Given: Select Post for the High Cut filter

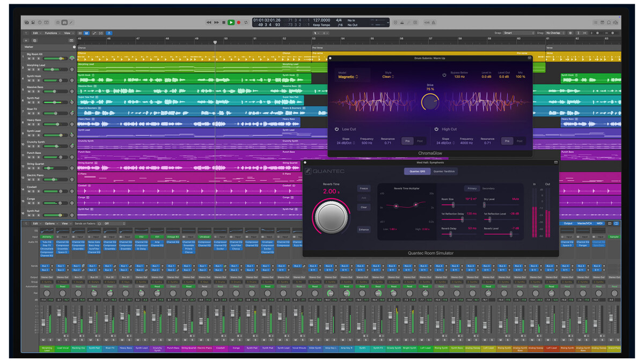Looking at the screenshot, I should 519,141.
